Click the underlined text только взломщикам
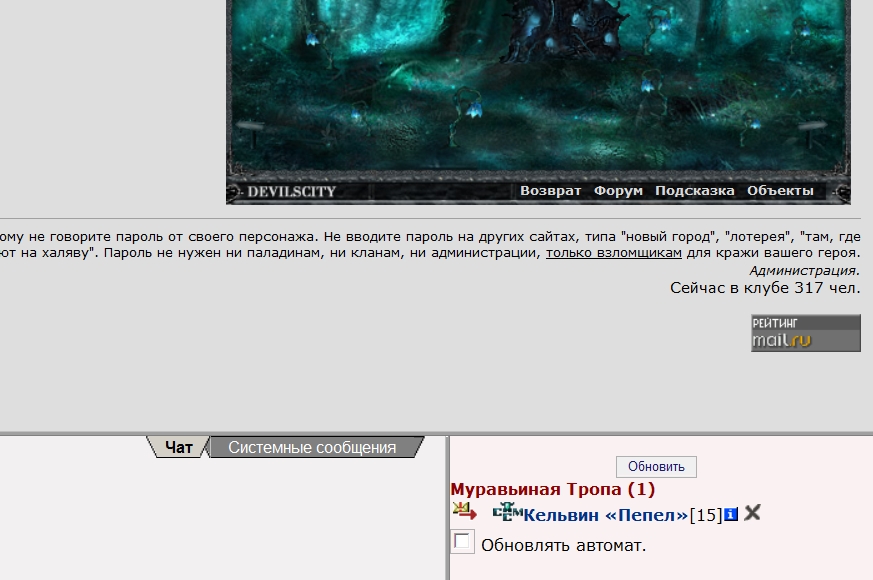The height and width of the screenshot is (580, 873). [x=614, y=253]
